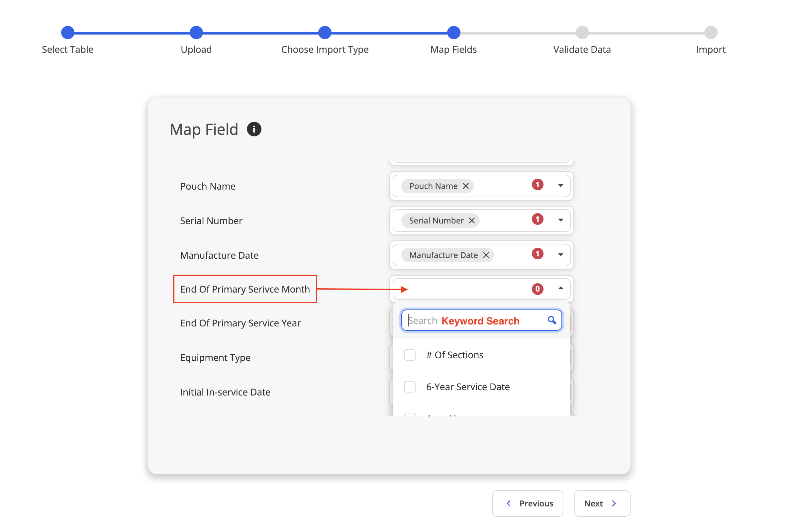Collapse the End Of Primary Service Month dropdown

560,288
